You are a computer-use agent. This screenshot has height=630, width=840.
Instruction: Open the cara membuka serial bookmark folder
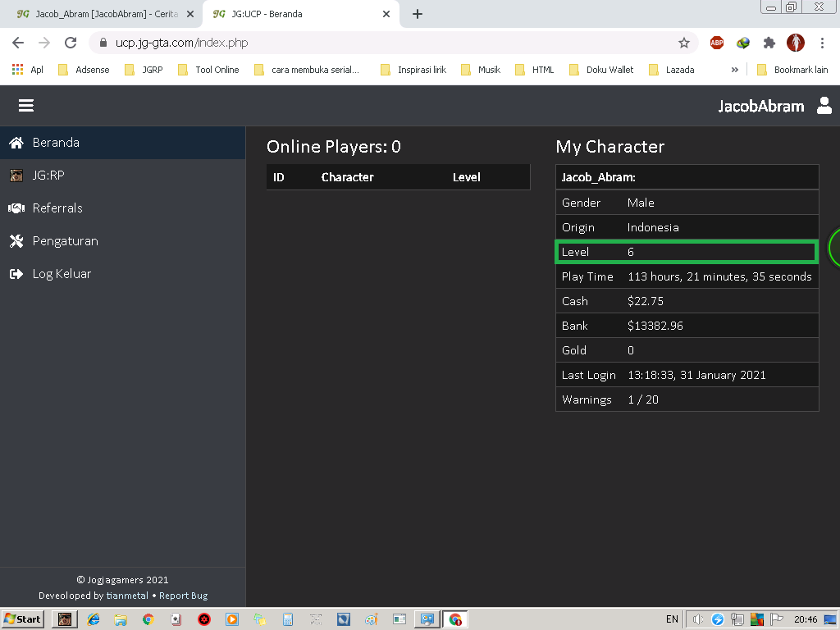click(307, 70)
